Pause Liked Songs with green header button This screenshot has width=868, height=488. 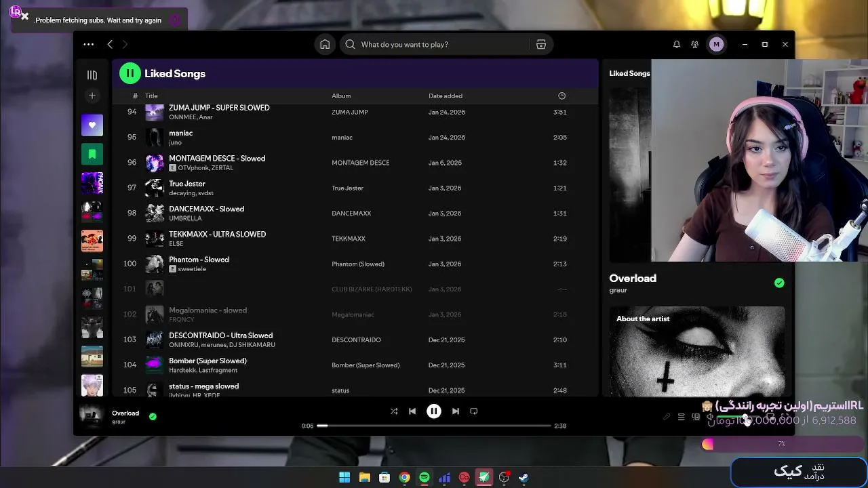pyautogui.click(x=130, y=73)
